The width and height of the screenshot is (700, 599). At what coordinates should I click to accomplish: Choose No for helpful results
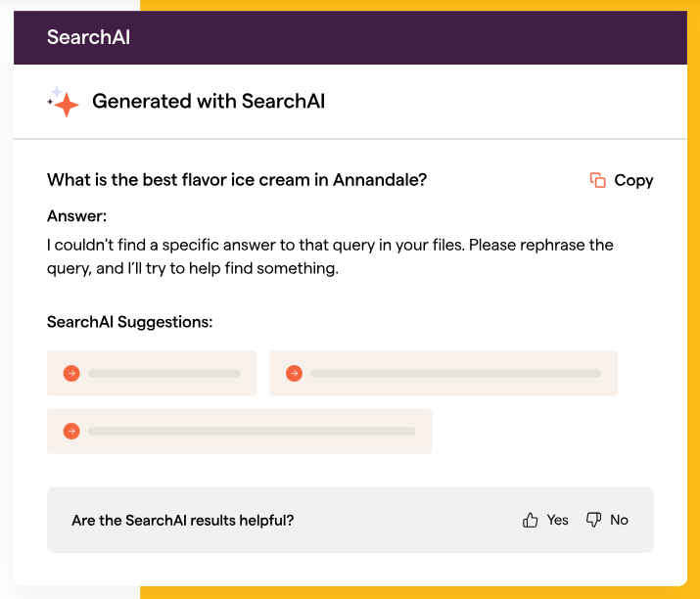click(619, 520)
